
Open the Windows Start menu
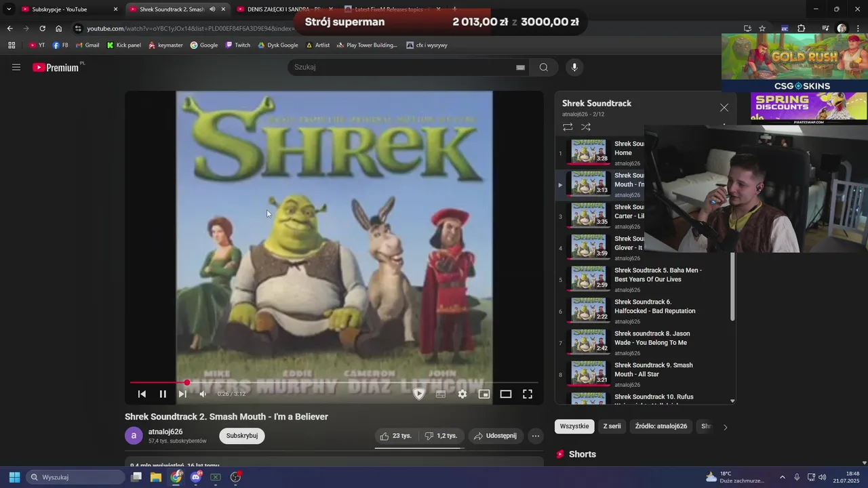(14, 477)
